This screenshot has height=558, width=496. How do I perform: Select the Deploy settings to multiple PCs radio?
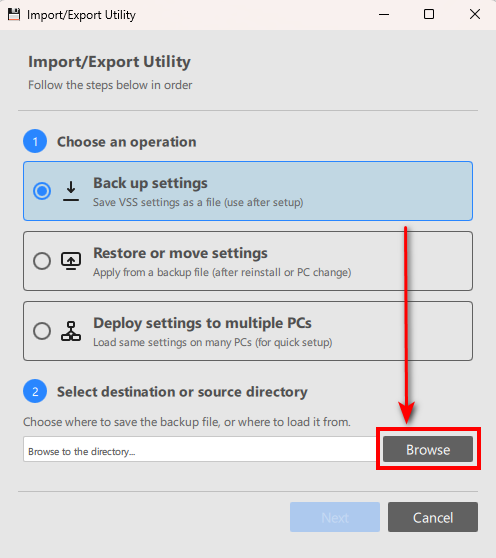pyautogui.click(x=42, y=331)
